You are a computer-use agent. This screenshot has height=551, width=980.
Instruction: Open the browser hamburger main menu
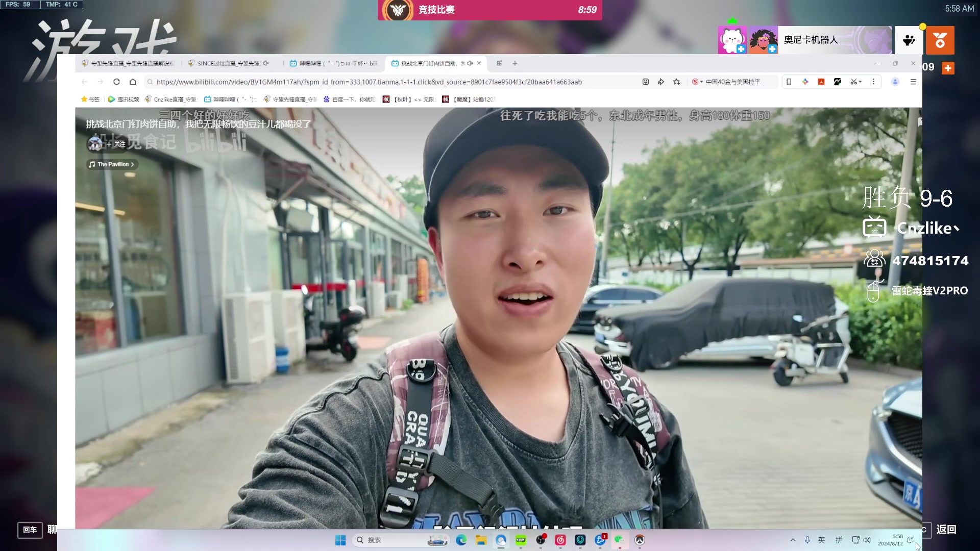click(913, 82)
